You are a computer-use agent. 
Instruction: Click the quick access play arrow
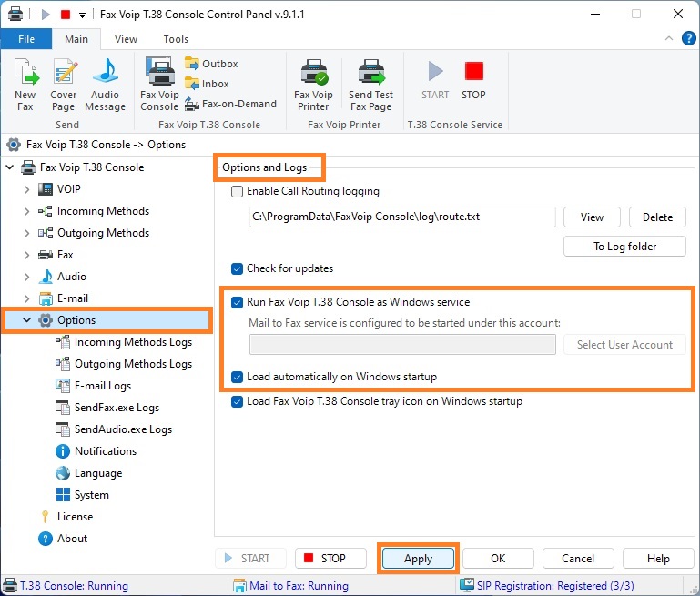(46, 15)
